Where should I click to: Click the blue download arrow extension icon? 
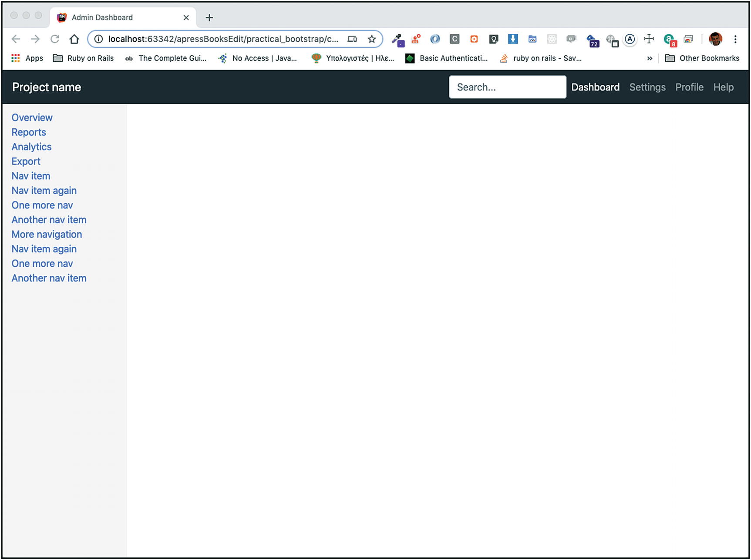[x=513, y=39]
